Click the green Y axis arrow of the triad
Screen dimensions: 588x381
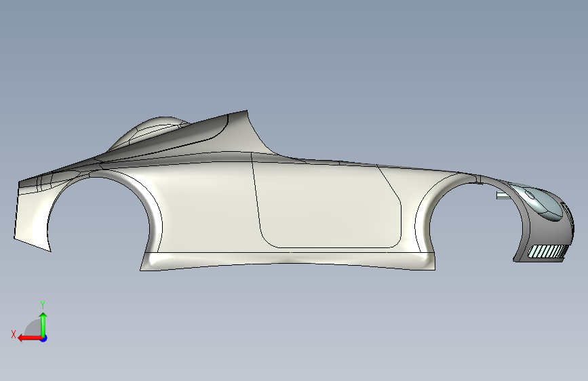coord(43,324)
